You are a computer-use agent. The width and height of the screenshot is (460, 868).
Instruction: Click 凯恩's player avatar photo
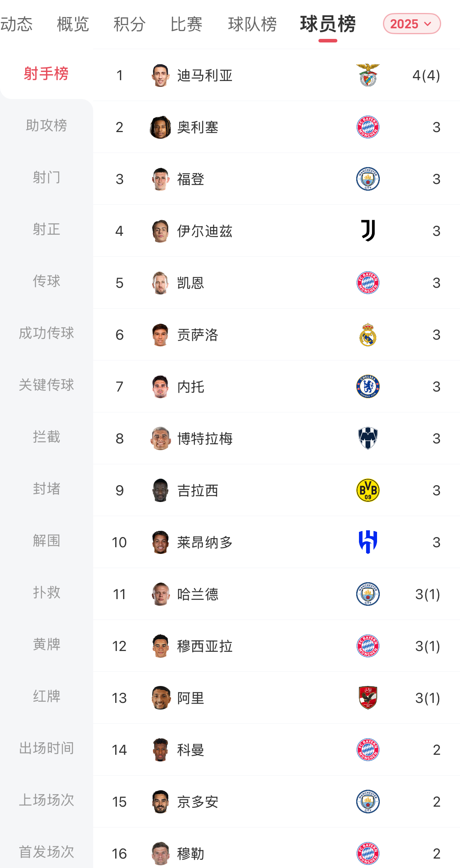160,283
